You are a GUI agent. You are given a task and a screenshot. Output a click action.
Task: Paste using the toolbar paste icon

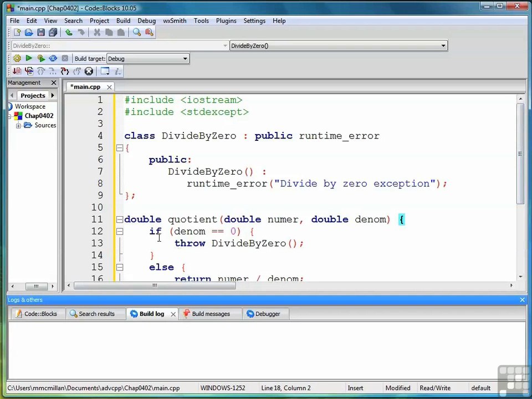tap(121, 33)
